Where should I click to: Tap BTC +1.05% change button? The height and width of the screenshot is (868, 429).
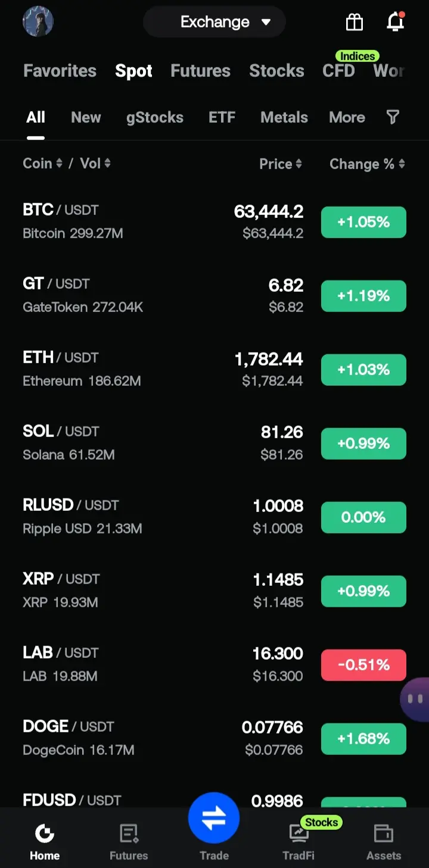[363, 222]
